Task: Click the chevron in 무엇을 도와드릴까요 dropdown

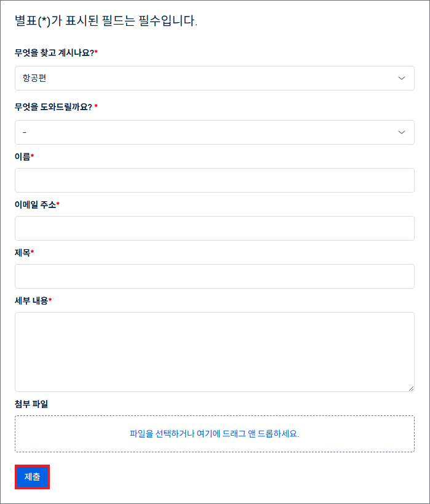Action: pos(402,132)
